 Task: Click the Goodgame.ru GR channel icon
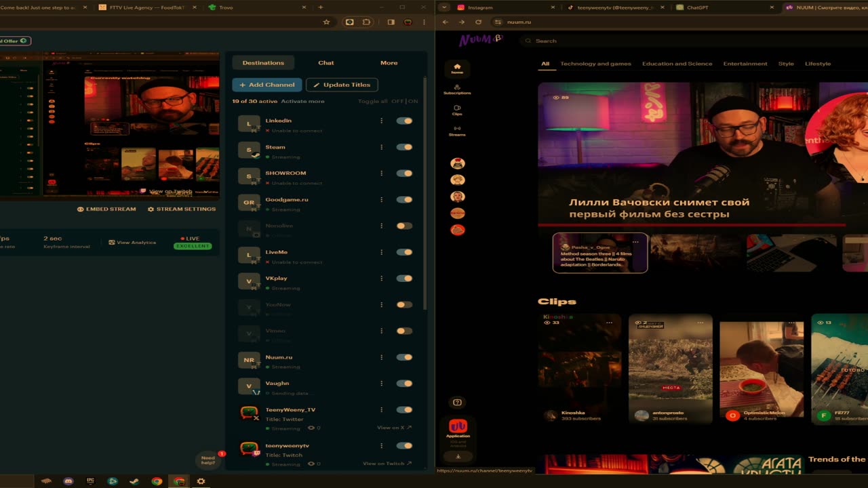tap(249, 203)
